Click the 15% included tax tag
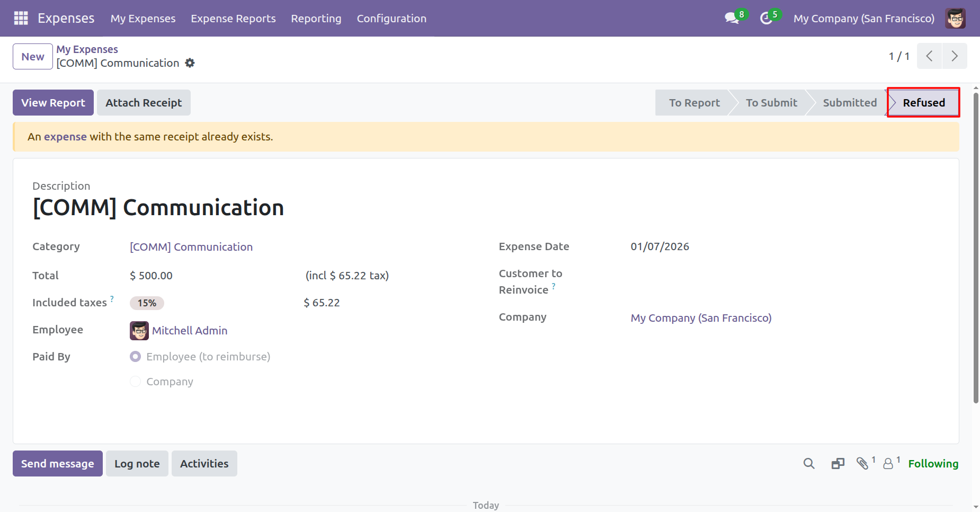The width and height of the screenshot is (980, 512). click(147, 303)
